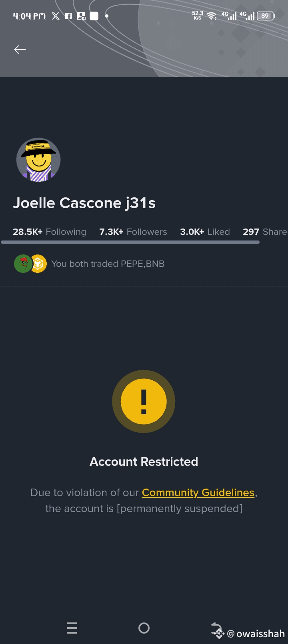Open the 3.0K+ Liked stat

(x=205, y=232)
